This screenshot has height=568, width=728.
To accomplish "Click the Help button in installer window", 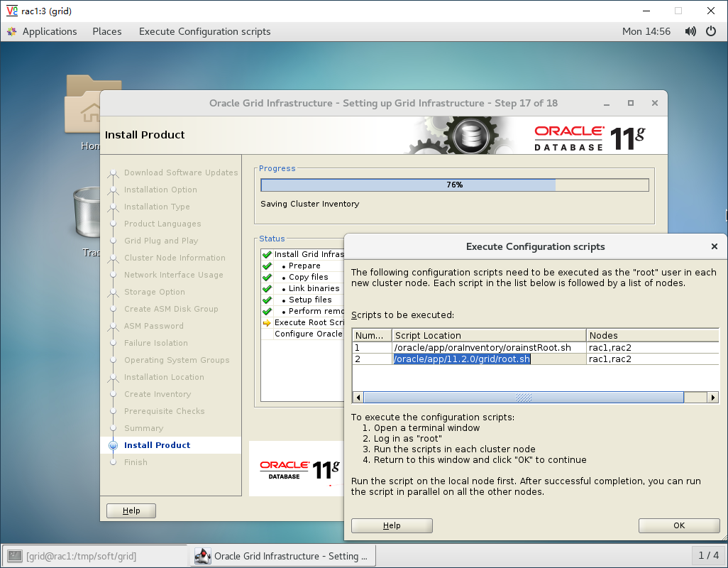I will [131, 510].
